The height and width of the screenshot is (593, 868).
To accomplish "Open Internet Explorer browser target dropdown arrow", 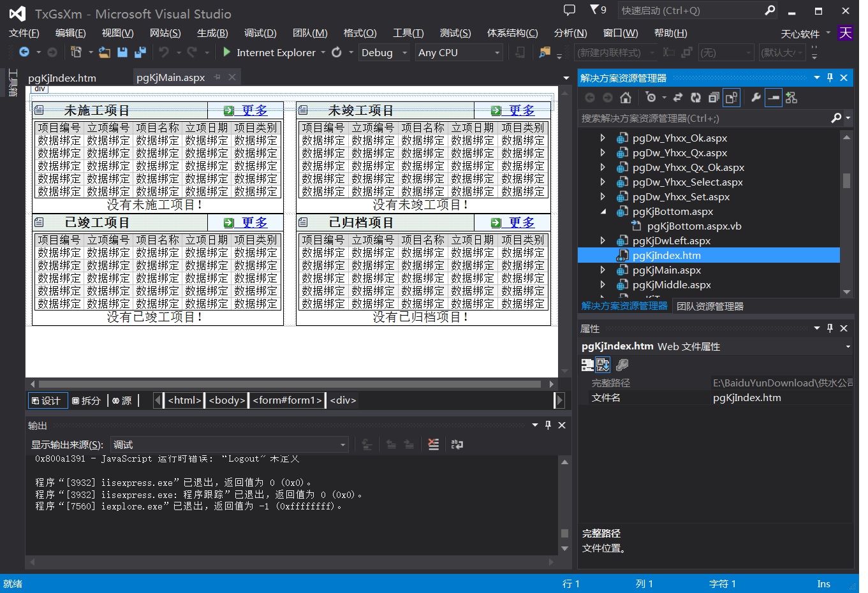I will [323, 52].
